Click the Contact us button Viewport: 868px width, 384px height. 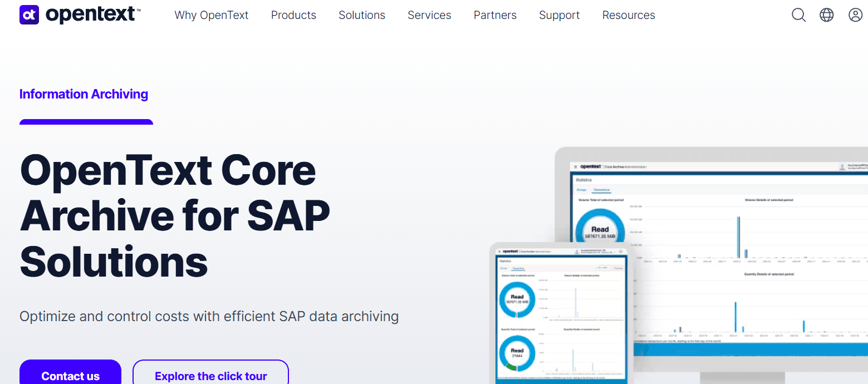tap(70, 372)
